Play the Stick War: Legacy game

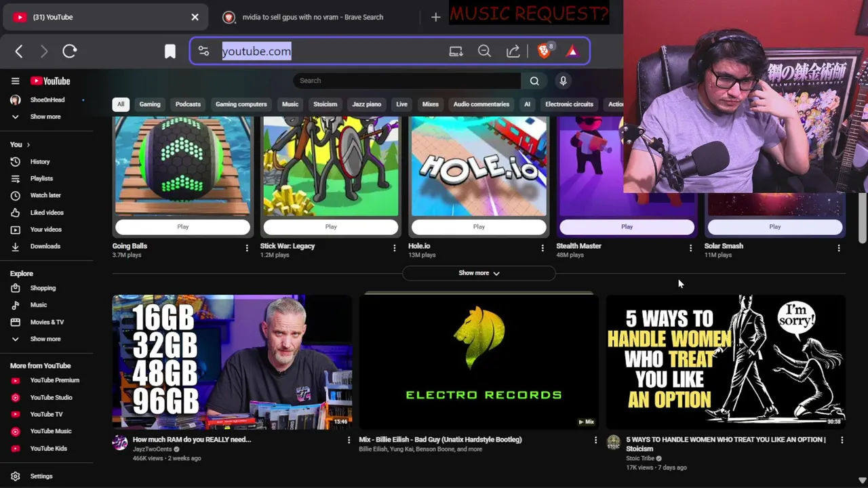(x=330, y=227)
